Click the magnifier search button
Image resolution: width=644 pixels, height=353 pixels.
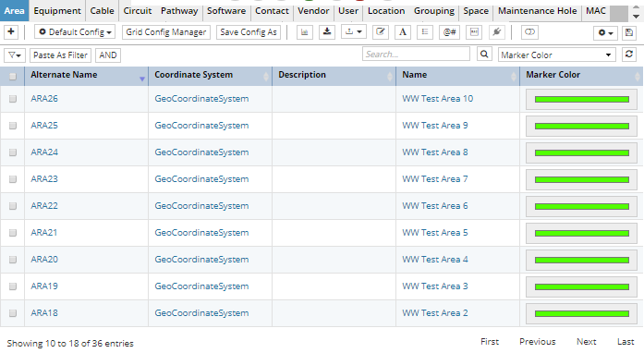[484, 55]
